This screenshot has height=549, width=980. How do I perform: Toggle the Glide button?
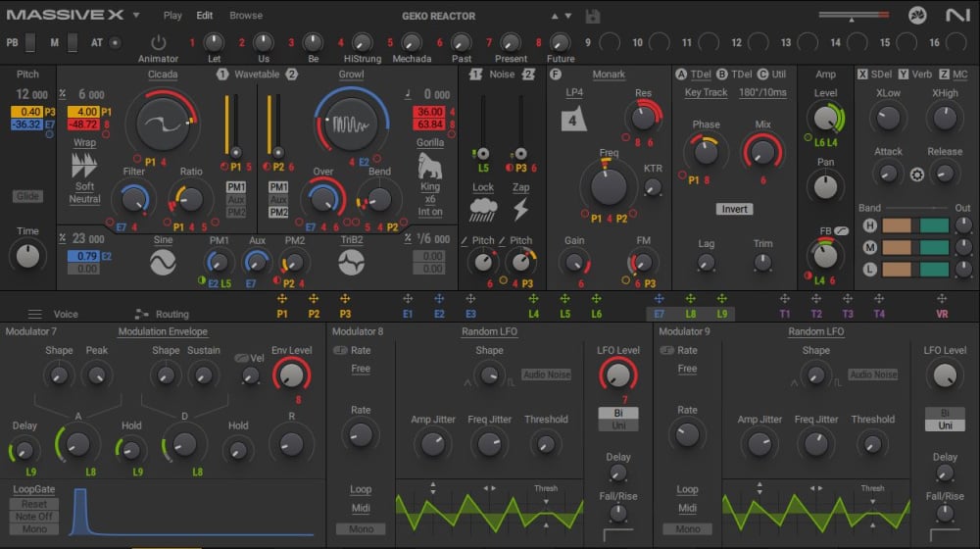[27, 196]
